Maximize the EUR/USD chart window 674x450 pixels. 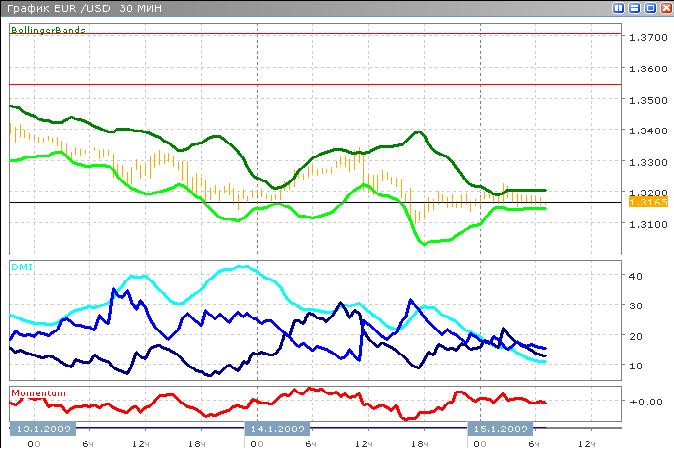point(650,8)
